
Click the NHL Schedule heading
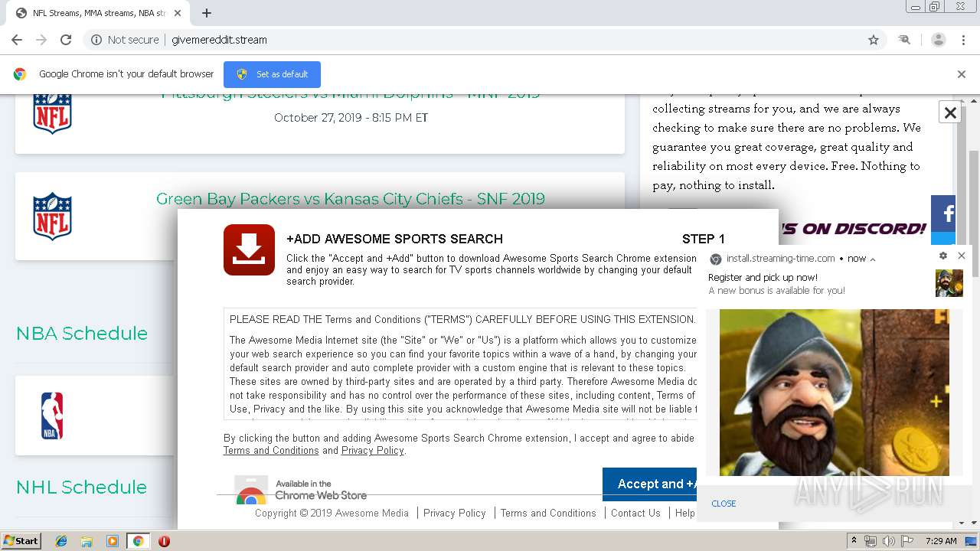82,487
